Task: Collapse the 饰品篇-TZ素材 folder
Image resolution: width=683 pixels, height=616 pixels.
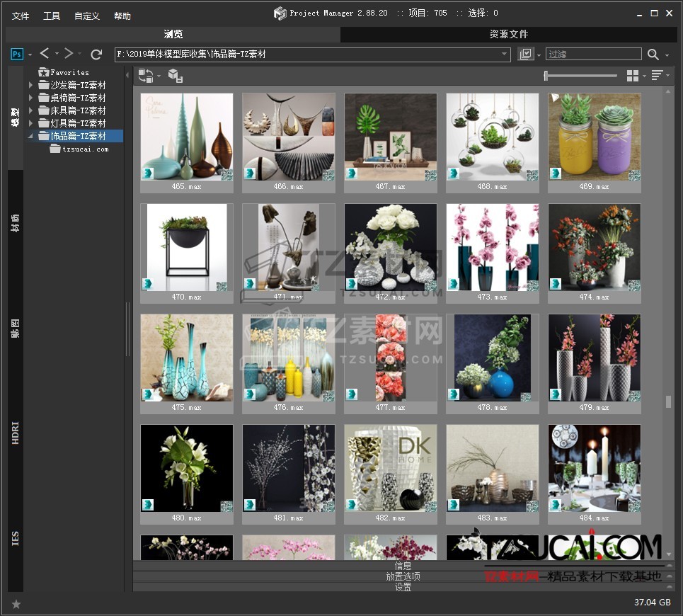Action: point(30,136)
